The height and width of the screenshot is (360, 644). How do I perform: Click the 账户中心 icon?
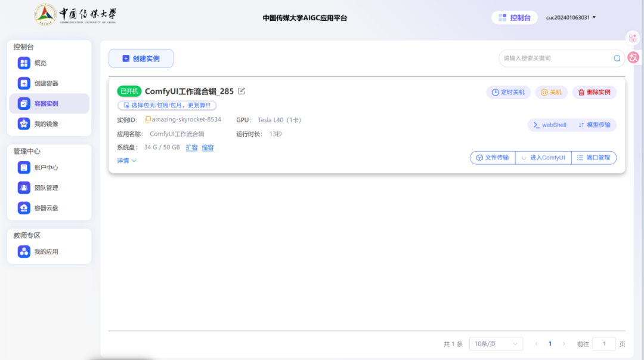pos(24,167)
